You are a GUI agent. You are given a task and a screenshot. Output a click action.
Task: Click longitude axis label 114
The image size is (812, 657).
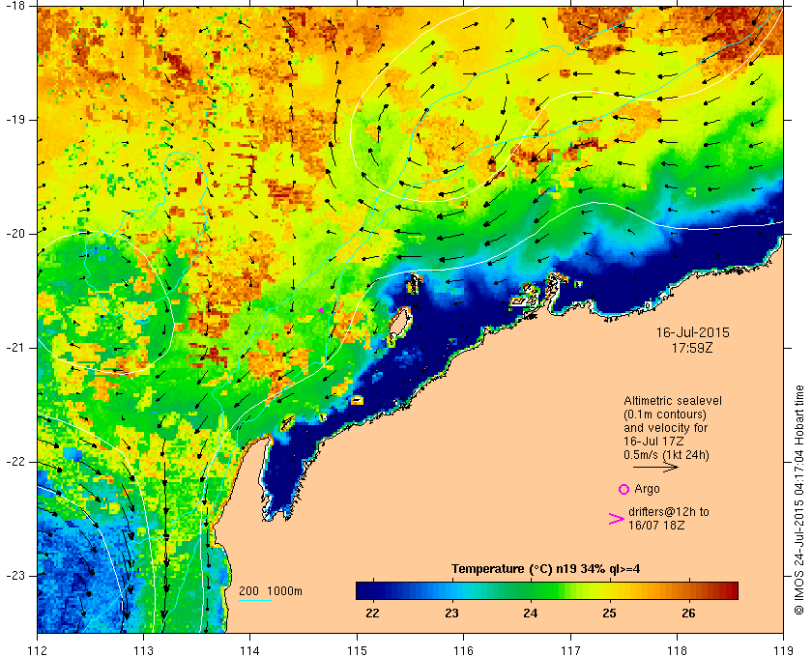coord(250,649)
